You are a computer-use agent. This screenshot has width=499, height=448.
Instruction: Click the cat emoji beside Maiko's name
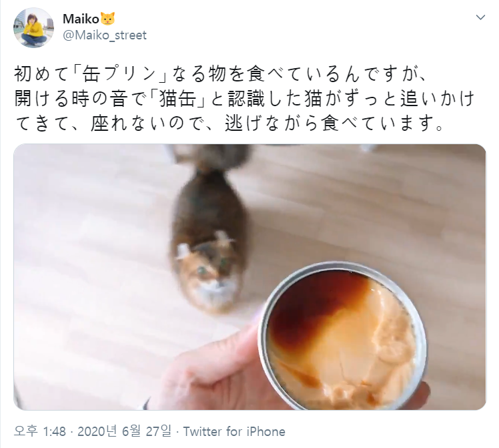[107, 19]
